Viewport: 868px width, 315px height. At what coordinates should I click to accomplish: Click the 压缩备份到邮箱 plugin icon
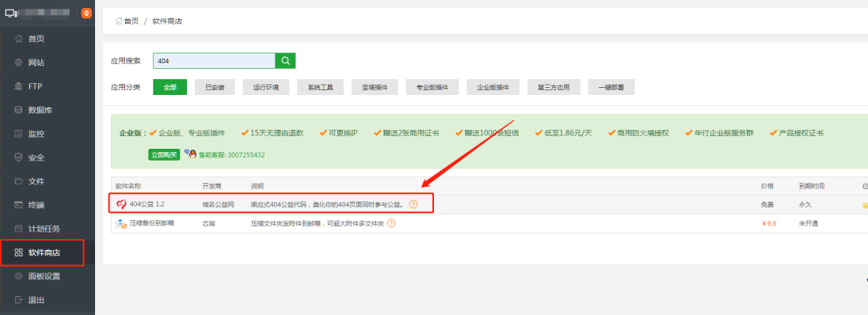121,224
